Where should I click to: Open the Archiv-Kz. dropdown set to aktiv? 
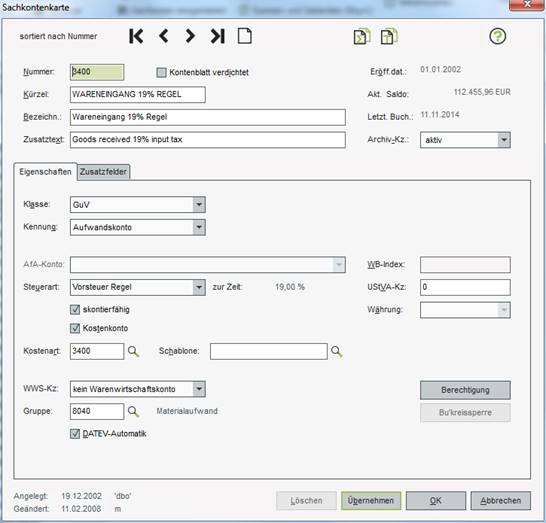click(x=465, y=140)
